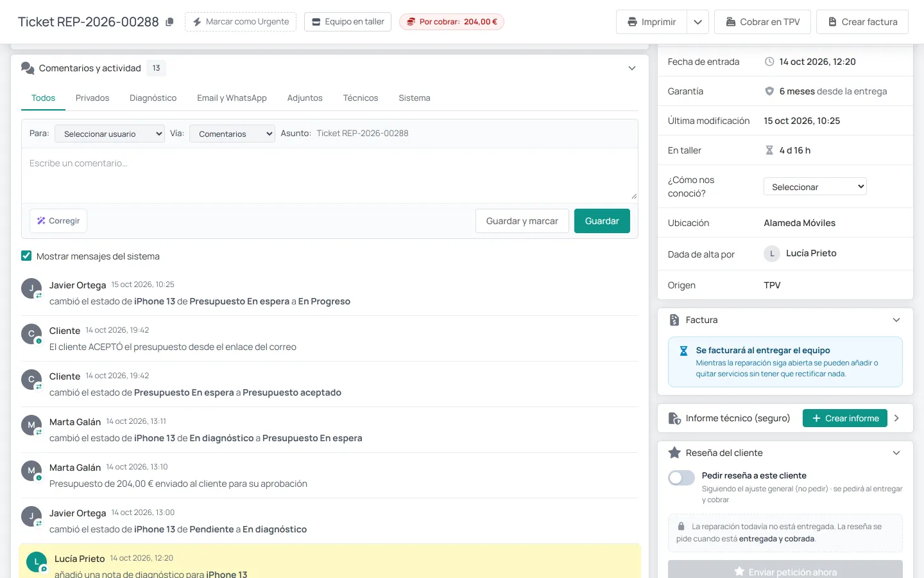Click the comments speech bubble icon
This screenshot has width=924, height=578.
(28, 68)
